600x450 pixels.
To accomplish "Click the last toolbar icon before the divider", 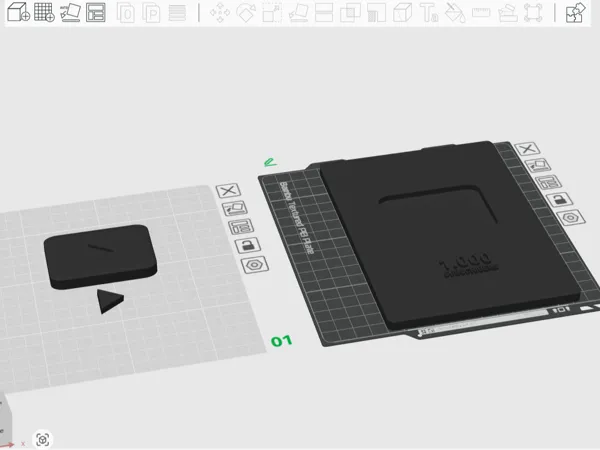I will [x=533, y=13].
